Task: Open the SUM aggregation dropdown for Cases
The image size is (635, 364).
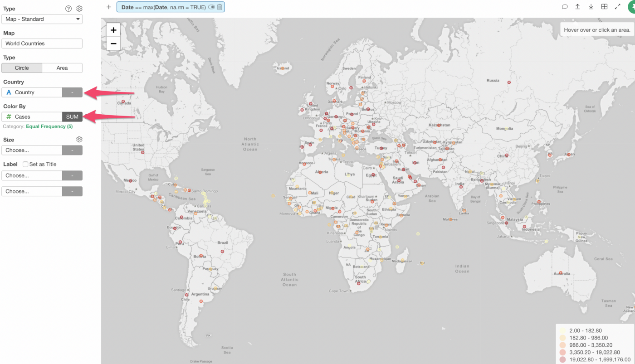Action: 72,116
